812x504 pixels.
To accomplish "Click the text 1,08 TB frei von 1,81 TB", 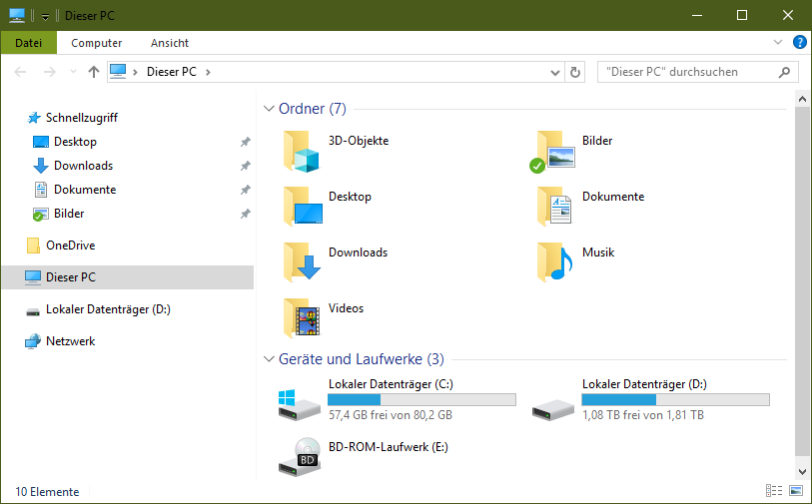I will coord(642,415).
